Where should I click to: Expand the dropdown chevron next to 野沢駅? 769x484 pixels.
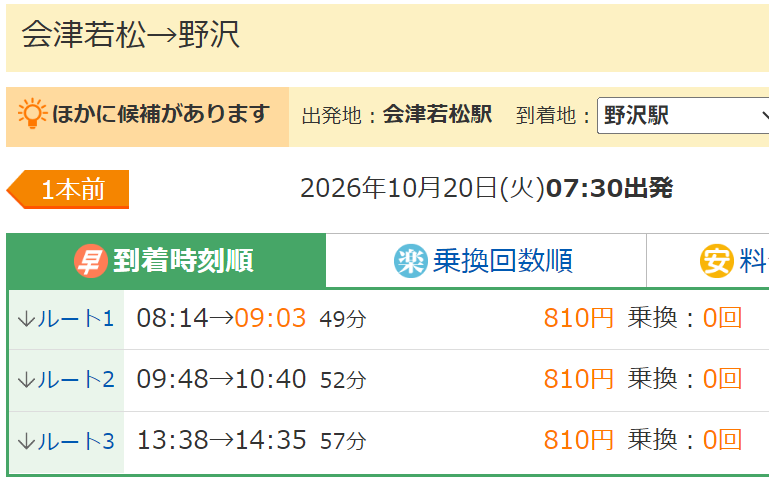[765, 116]
